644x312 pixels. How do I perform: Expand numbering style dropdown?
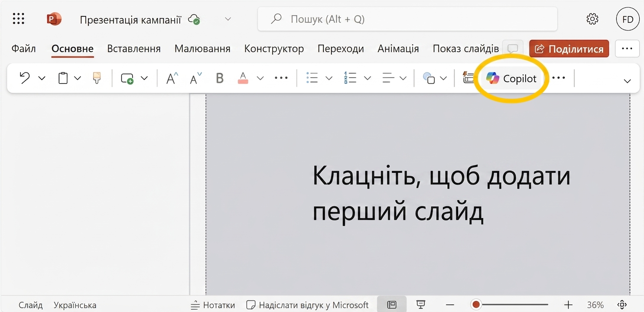(x=368, y=78)
